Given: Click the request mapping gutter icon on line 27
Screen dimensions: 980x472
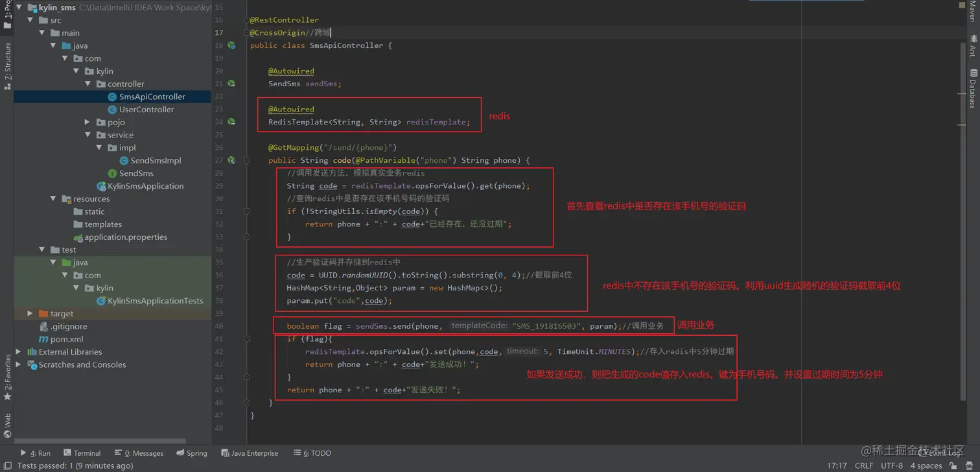Looking at the screenshot, I should [x=231, y=160].
